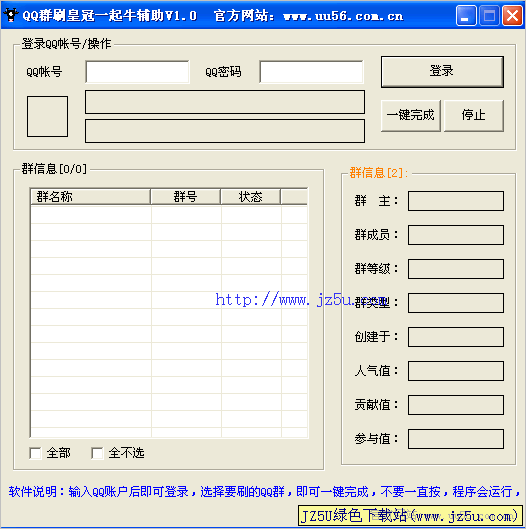Click the 登录QQ帐号/操作 group label

(x=66, y=44)
